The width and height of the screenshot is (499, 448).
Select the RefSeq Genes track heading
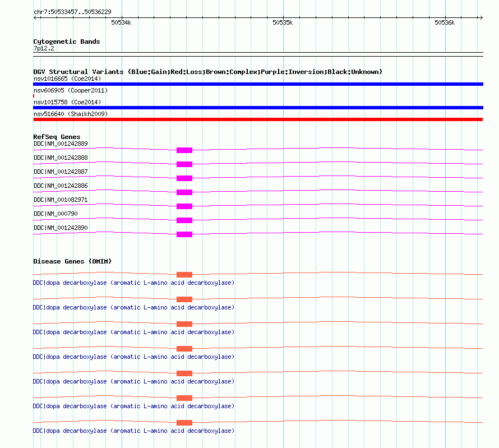tap(57, 137)
